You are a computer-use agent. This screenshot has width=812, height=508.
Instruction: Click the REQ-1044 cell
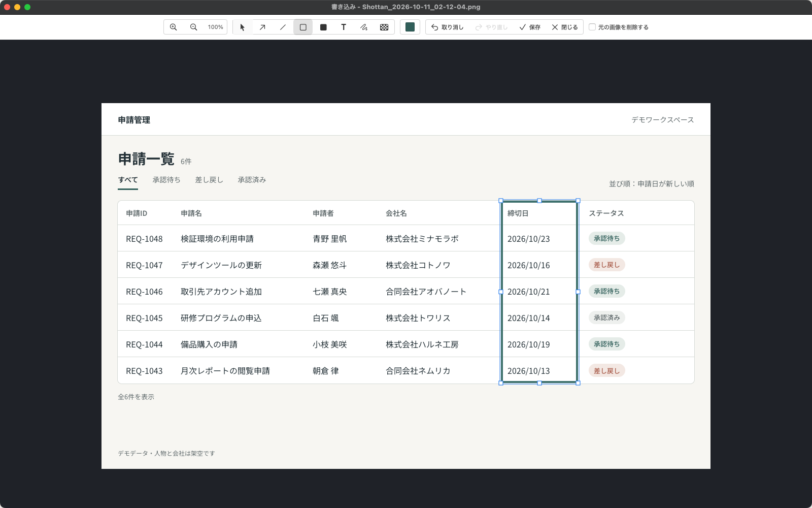click(144, 344)
